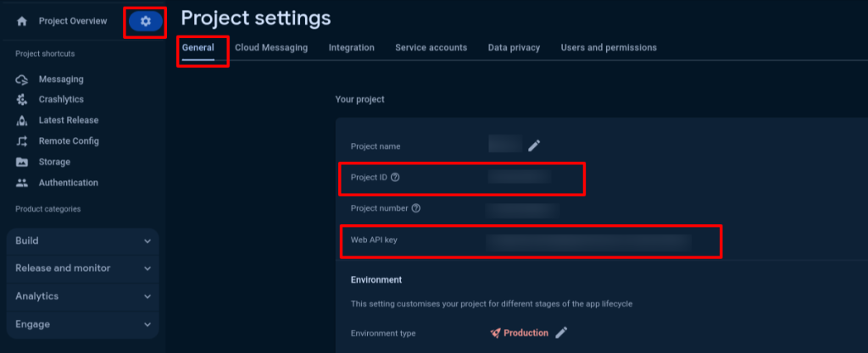Edit project name with pencil icon

[534, 146]
